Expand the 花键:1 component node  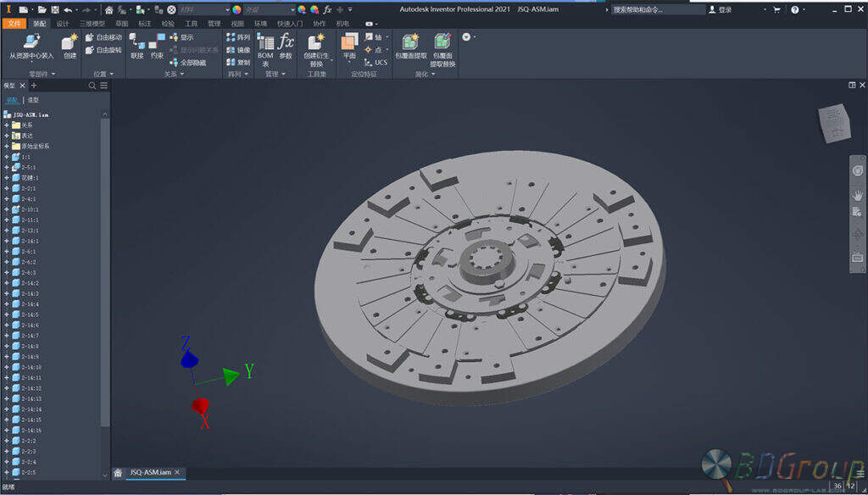pyautogui.click(x=7, y=178)
